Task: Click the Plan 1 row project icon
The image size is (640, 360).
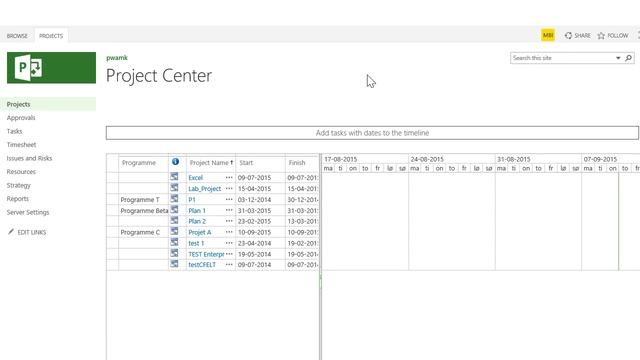Action: pyautogui.click(x=174, y=209)
